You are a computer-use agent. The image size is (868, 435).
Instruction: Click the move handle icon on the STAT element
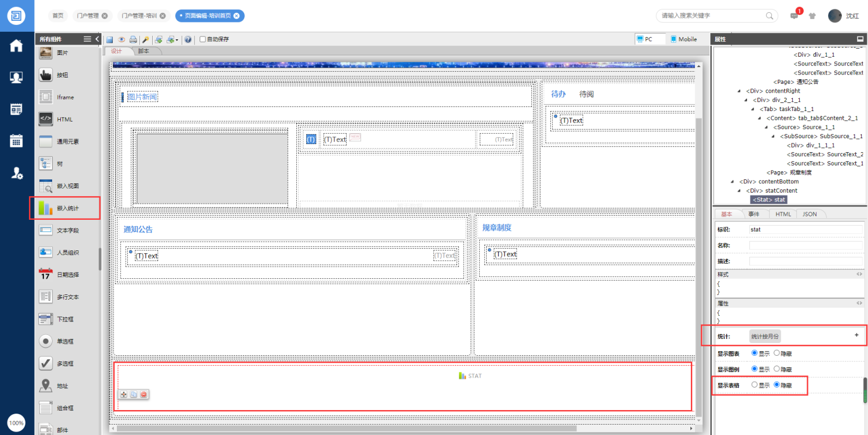pyautogui.click(x=123, y=395)
